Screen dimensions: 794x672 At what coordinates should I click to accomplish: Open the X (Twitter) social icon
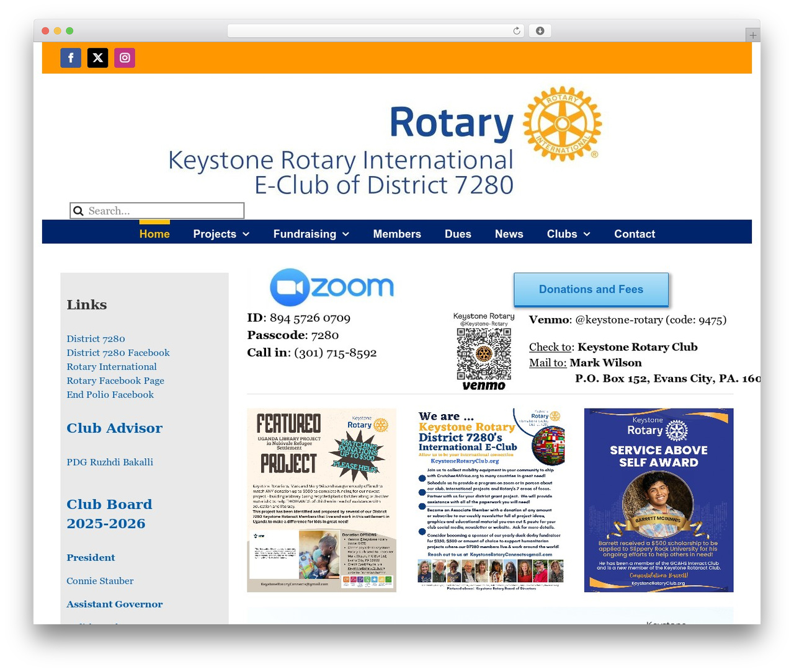(97, 58)
